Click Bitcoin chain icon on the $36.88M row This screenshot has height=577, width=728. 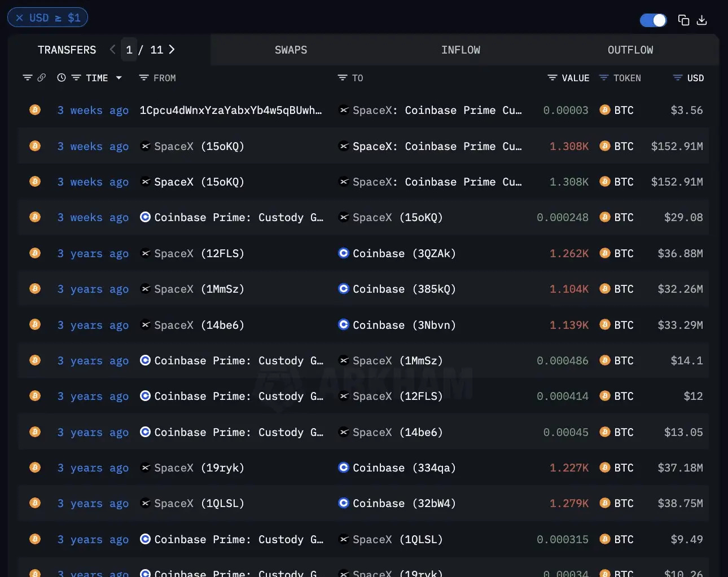pyautogui.click(x=35, y=253)
